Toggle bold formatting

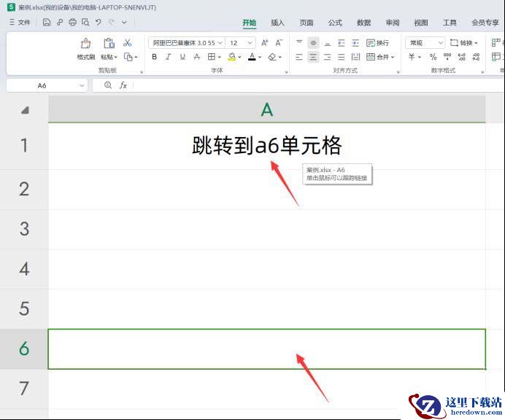pos(154,57)
